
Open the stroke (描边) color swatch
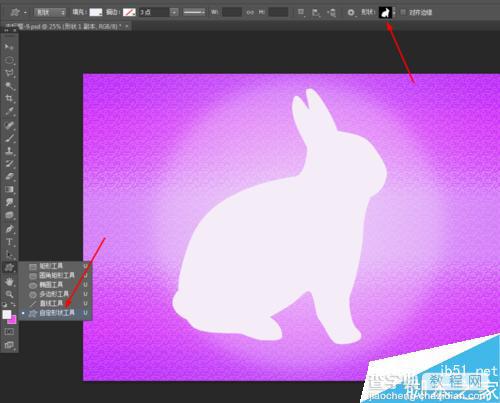[129, 13]
